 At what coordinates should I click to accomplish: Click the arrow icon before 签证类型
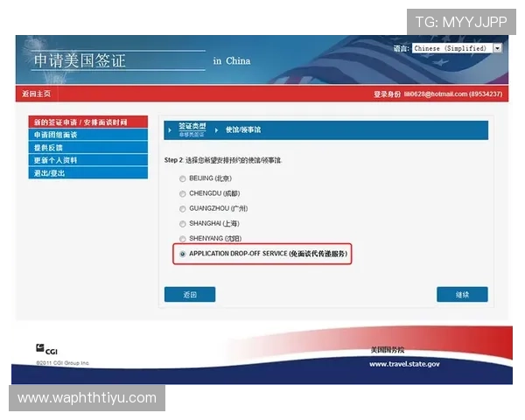170,130
